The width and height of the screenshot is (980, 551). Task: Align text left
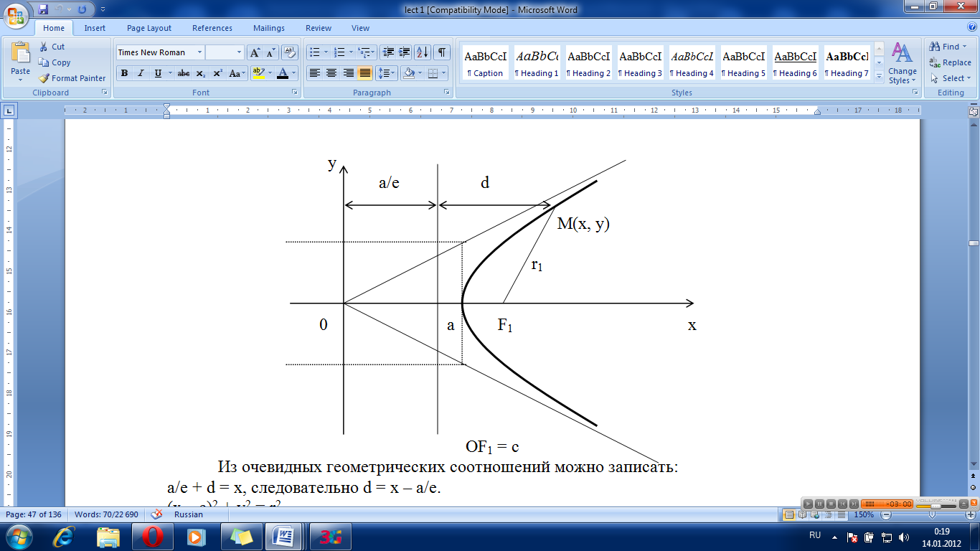click(314, 73)
